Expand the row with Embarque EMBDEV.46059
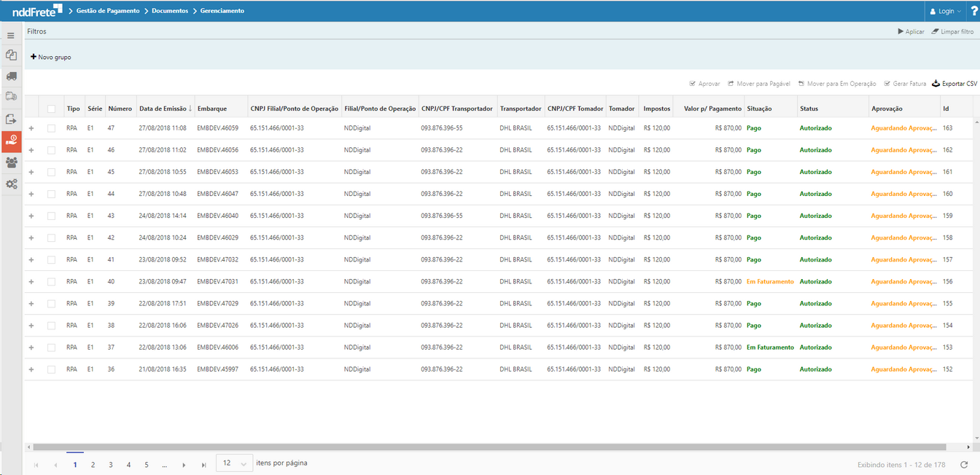 (31, 128)
